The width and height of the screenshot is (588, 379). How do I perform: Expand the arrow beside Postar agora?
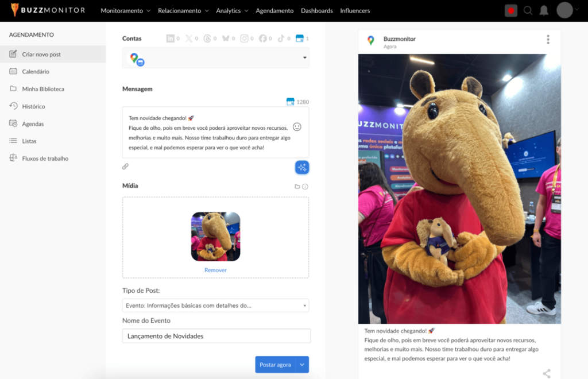[x=303, y=365]
